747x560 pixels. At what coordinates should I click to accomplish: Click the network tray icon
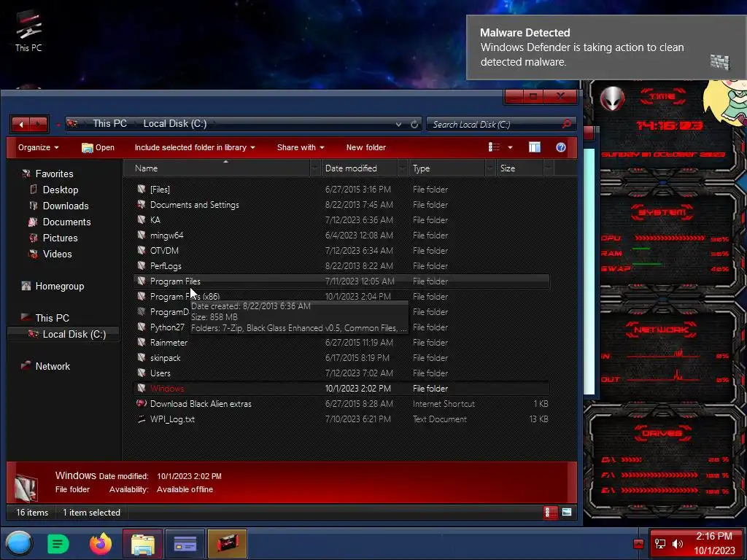point(660,544)
